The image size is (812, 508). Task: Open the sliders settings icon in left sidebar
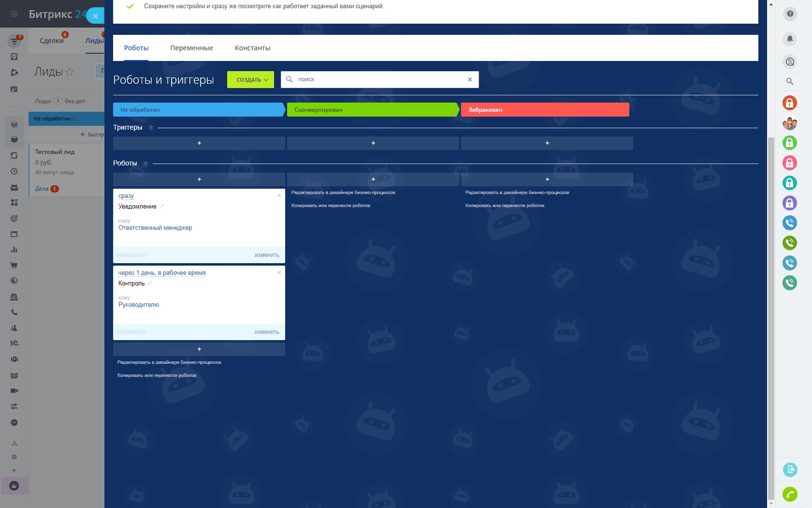(14, 406)
